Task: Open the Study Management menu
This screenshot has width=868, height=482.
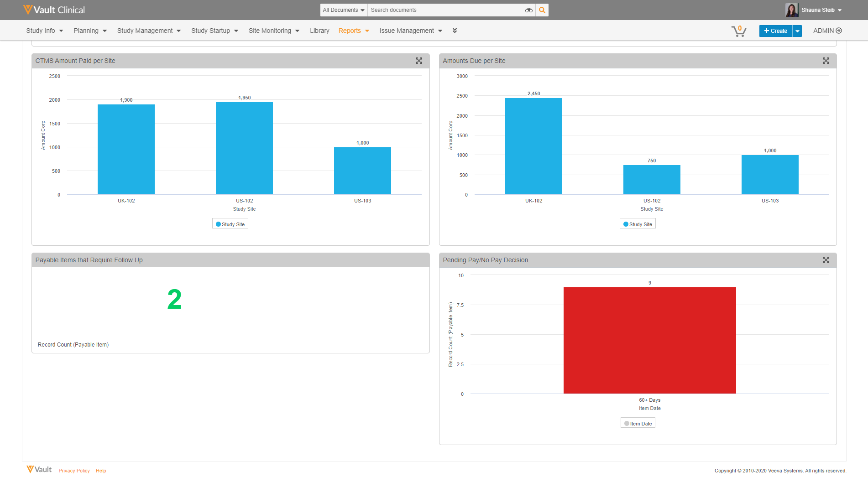Action: tap(149, 31)
